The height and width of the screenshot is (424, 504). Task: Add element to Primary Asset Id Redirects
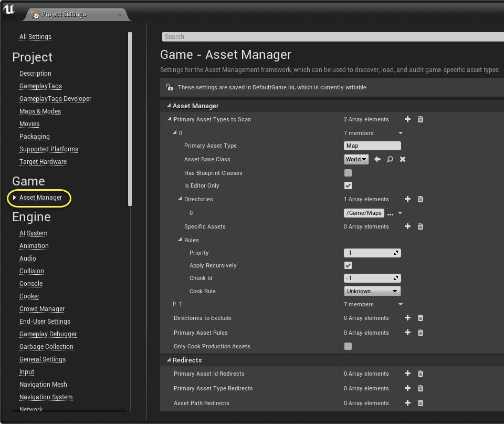[407, 374]
